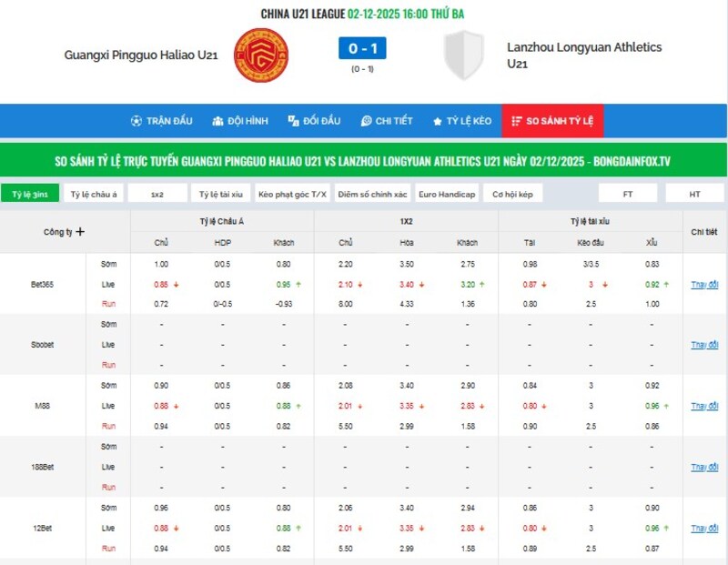Select the Điểm số chính xác tab
This screenshot has height=565, width=728.
pos(371,194)
